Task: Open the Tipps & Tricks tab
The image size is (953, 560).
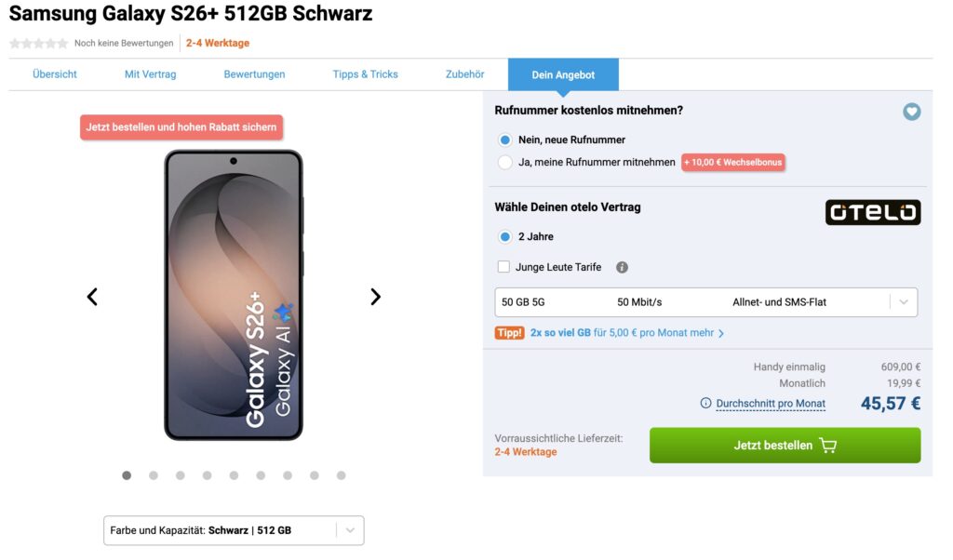Action: coord(365,74)
